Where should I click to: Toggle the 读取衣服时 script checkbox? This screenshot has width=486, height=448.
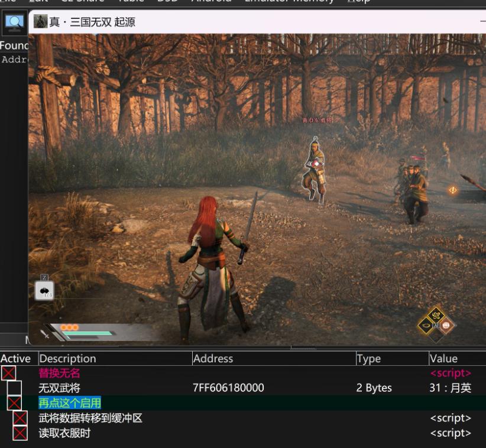pos(20,433)
